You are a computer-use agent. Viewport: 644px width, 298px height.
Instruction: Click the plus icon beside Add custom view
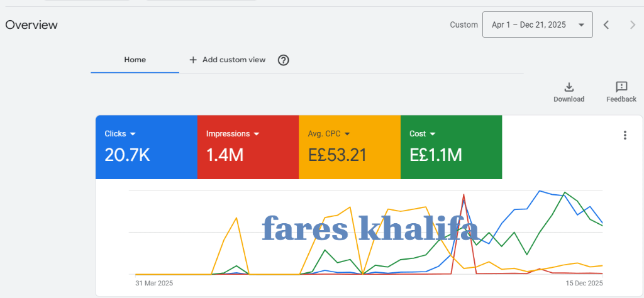point(193,60)
